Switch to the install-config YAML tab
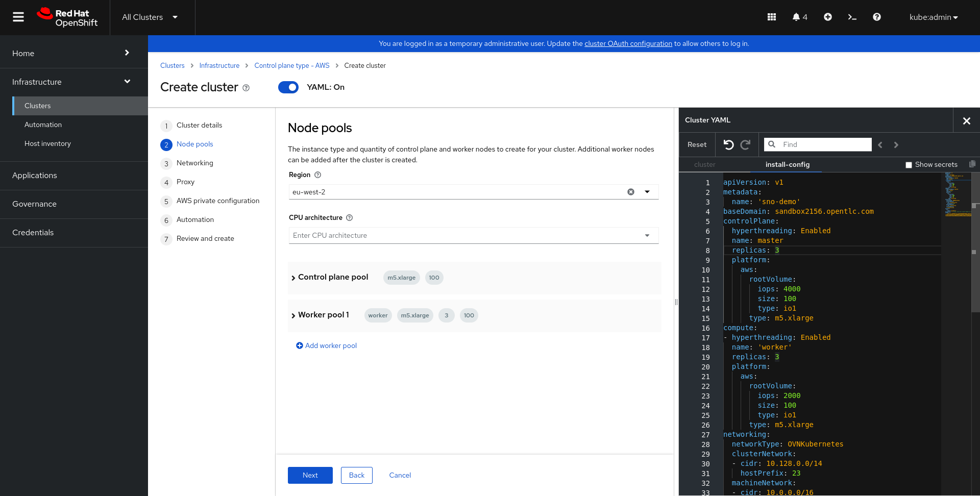The width and height of the screenshot is (980, 496). [x=788, y=164]
